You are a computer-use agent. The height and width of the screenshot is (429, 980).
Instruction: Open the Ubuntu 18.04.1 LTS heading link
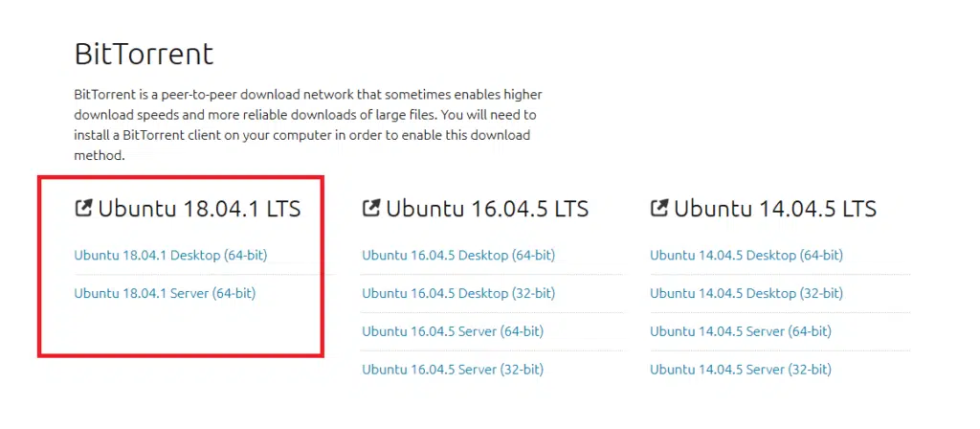(199, 208)
